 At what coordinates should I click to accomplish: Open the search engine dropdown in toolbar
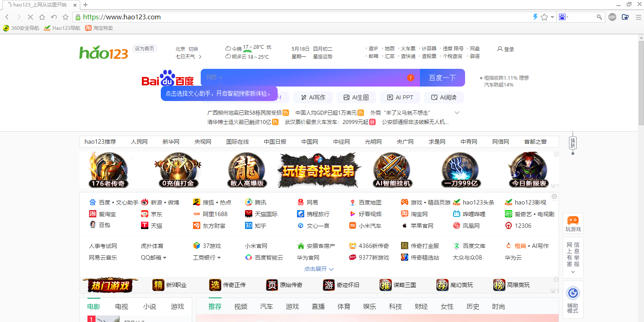(x=563, y=17)
